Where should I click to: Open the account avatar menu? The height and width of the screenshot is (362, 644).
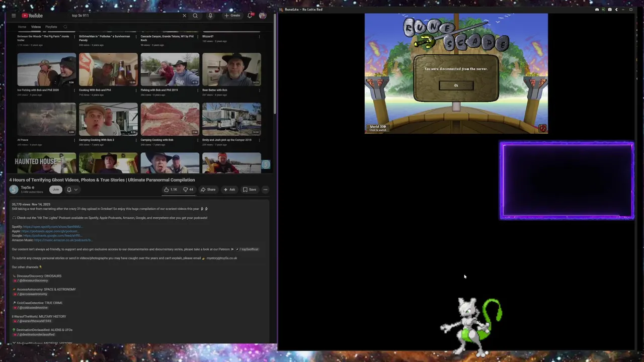[x=263, y=16]
